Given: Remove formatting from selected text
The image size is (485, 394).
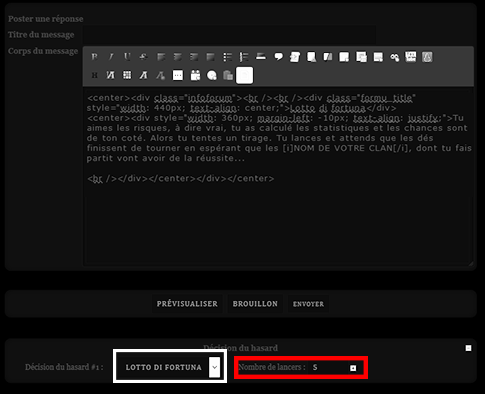Looking at the screenshot, I should [x=160, y=75].
